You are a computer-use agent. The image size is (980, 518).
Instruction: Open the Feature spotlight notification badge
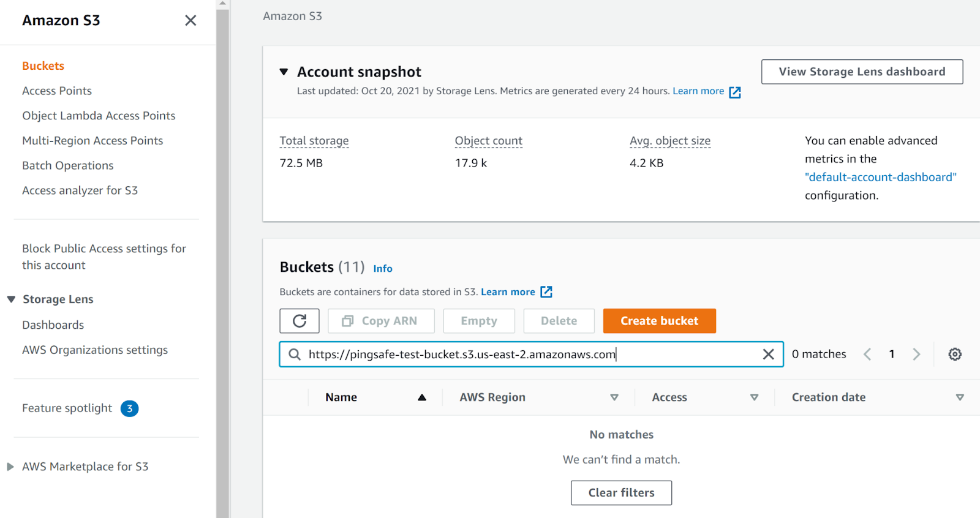pyautogui.click(x=129, y=408)
